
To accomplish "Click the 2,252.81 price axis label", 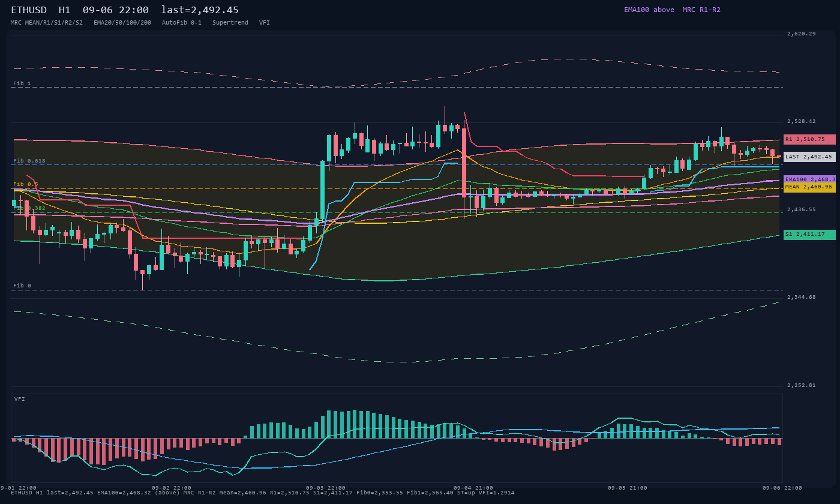I will point(802,386).
